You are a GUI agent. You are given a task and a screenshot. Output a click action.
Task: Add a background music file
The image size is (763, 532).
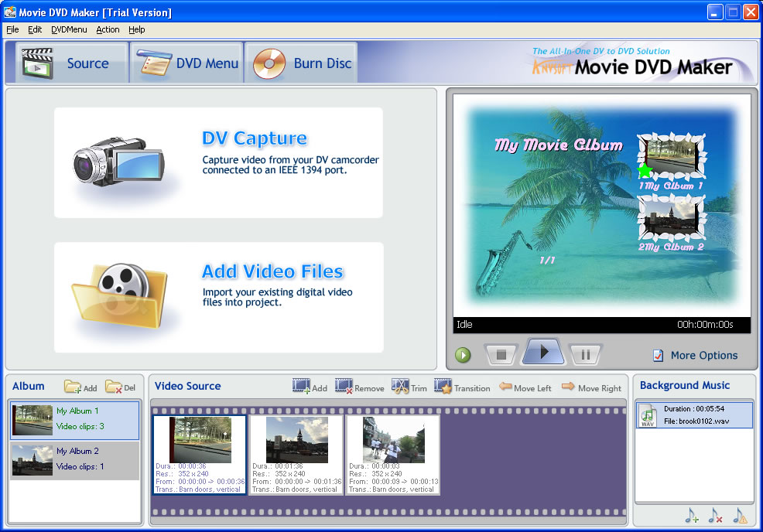(692, 516)
